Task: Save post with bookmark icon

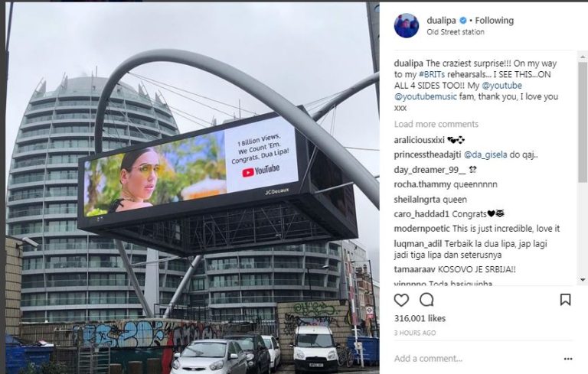Action: 565,300
